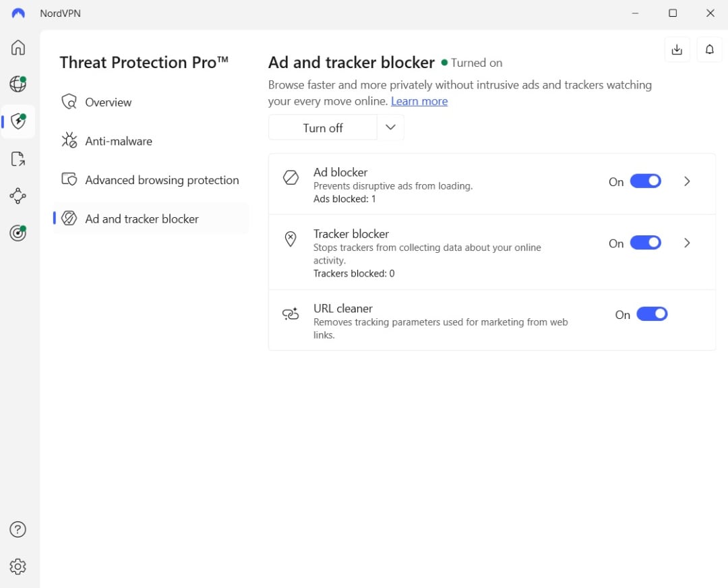Click the Ad and tracker blocker menu icon
Image resolution: width=728 pixels, height=588 pixels.
(x=69, y=218)
